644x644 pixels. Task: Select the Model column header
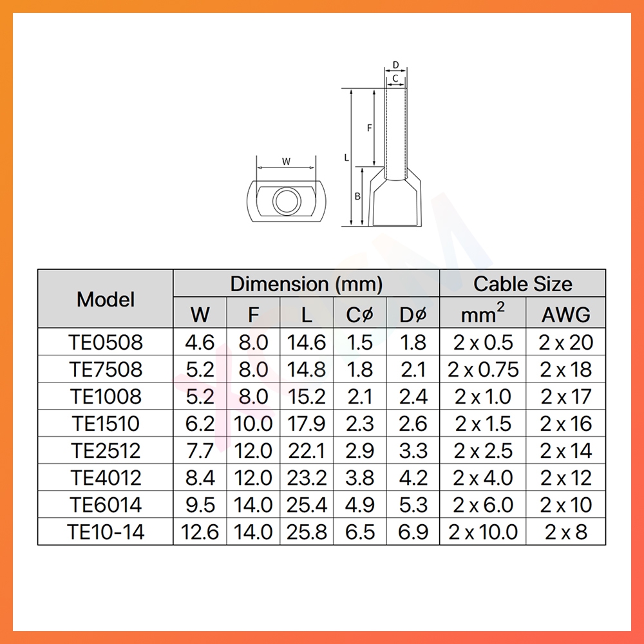click(x=106, y=299)
